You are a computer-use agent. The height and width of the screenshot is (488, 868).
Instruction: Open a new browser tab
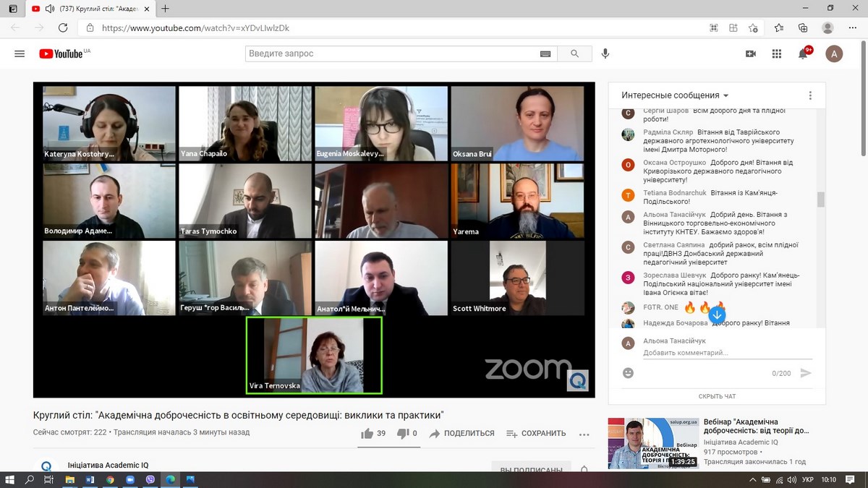click(165, 9)
